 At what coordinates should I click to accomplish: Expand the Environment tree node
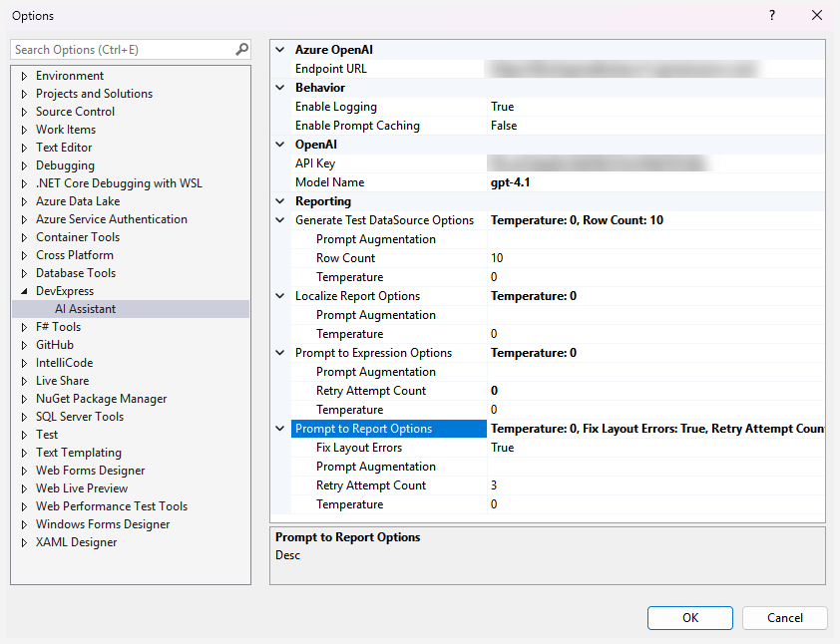point(22,75)
